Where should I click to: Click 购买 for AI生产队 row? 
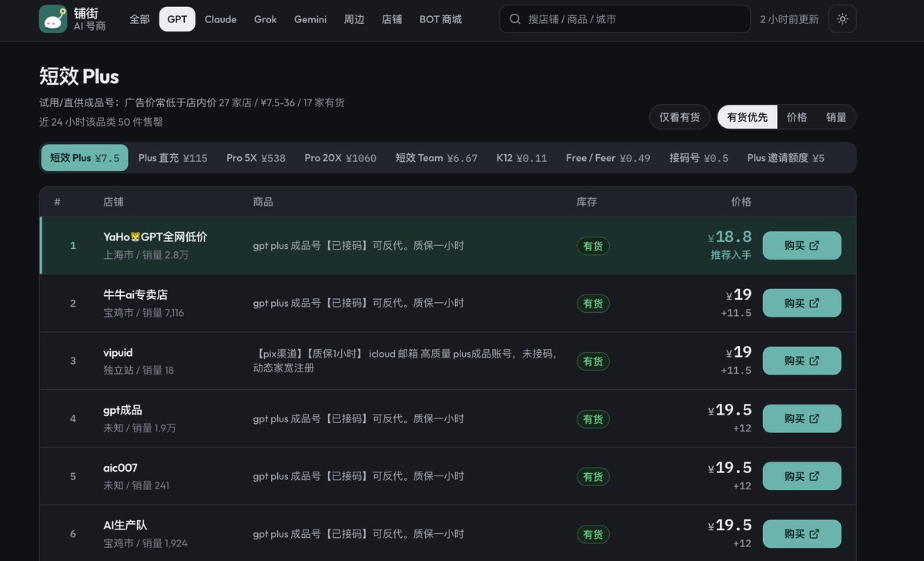802,534
